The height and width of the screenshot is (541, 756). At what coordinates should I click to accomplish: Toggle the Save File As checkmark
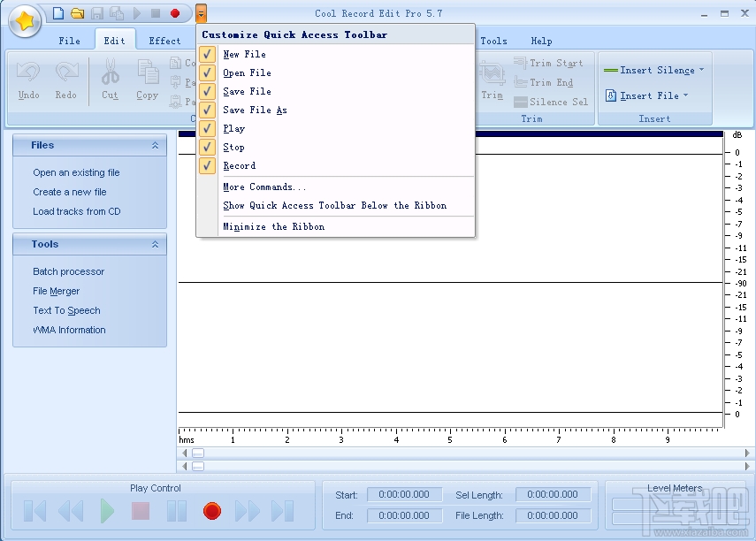(x=207, y=110)
